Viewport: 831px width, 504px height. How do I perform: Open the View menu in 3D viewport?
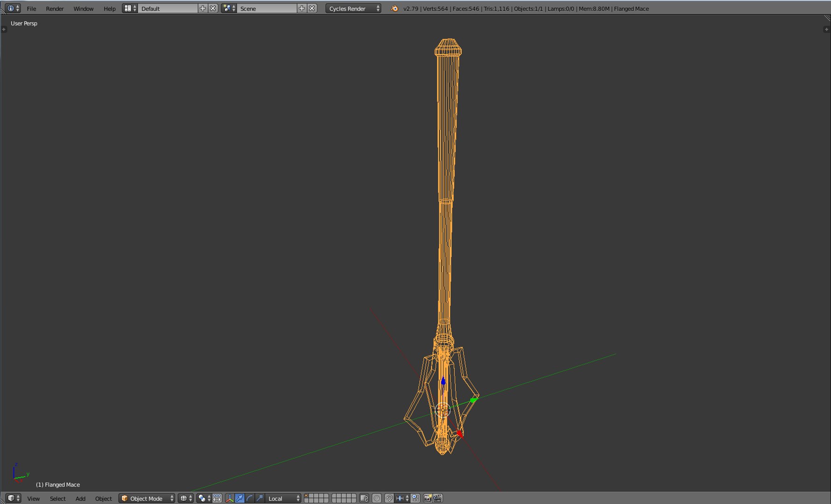(33, 498)
